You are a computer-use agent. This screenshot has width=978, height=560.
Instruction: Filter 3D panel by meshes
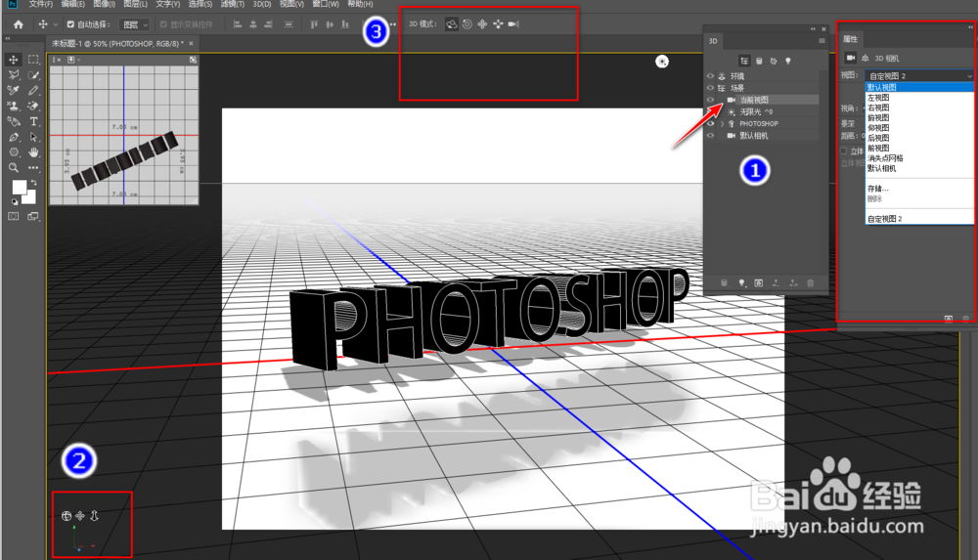(759, 62)
